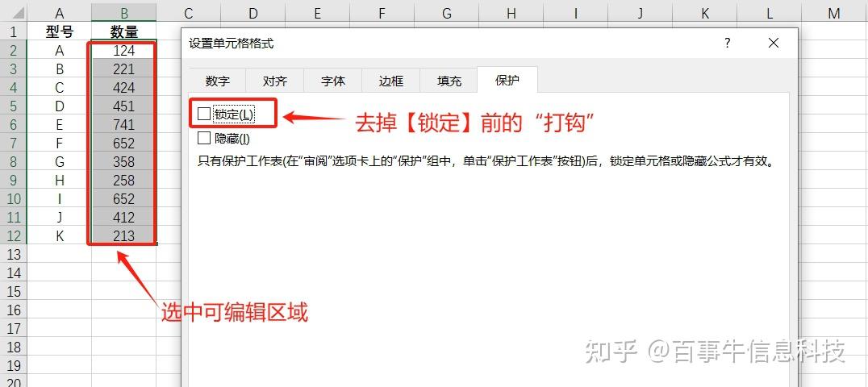
Task: Click cell with value 424
Action: pyautogui.click(x=124, y=87)
